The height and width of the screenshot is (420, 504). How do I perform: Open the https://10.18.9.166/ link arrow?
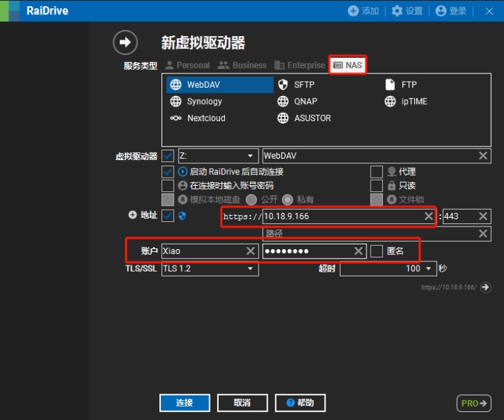coord(486,287)
